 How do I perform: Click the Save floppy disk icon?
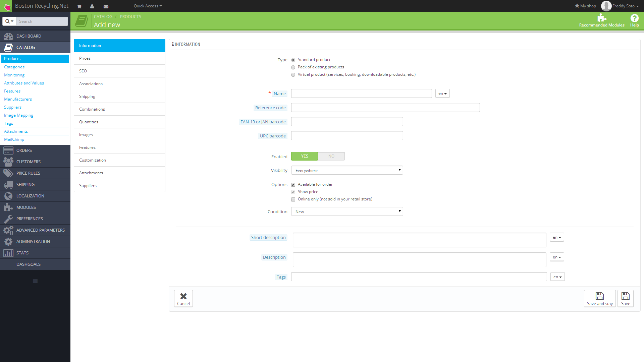(625, 296)
